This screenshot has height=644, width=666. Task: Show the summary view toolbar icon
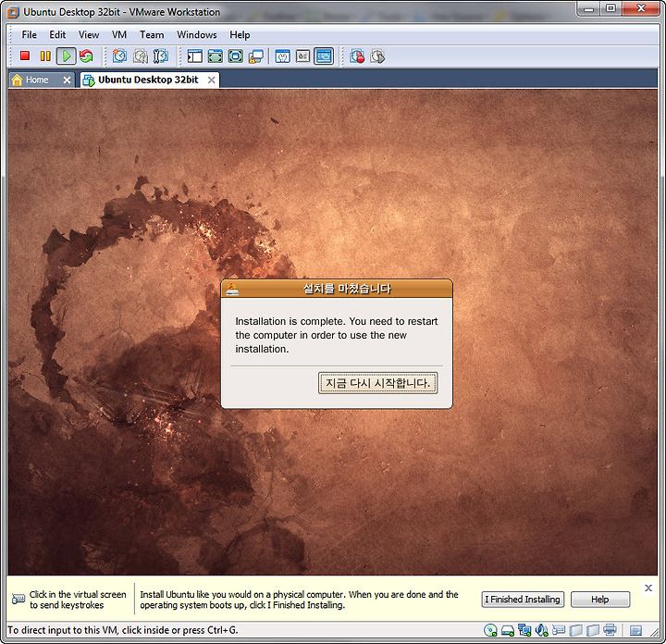(283, 56)
